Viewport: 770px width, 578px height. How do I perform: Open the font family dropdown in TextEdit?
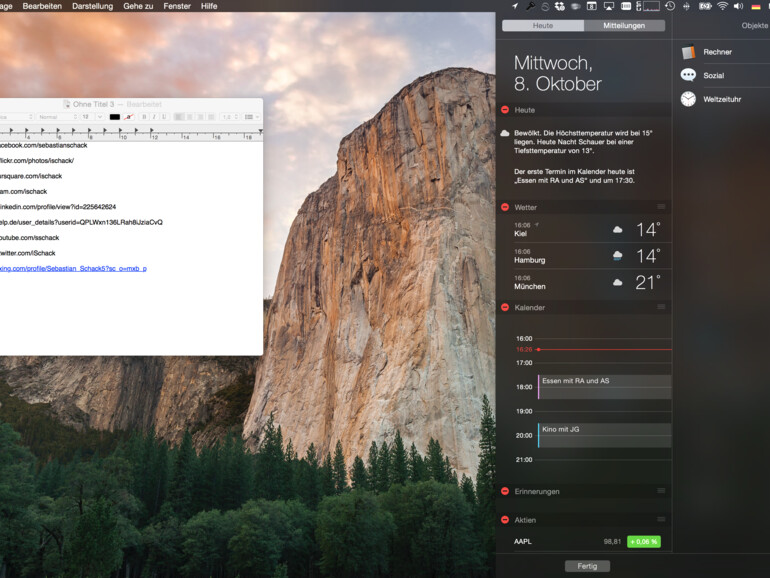pos(16,117)
